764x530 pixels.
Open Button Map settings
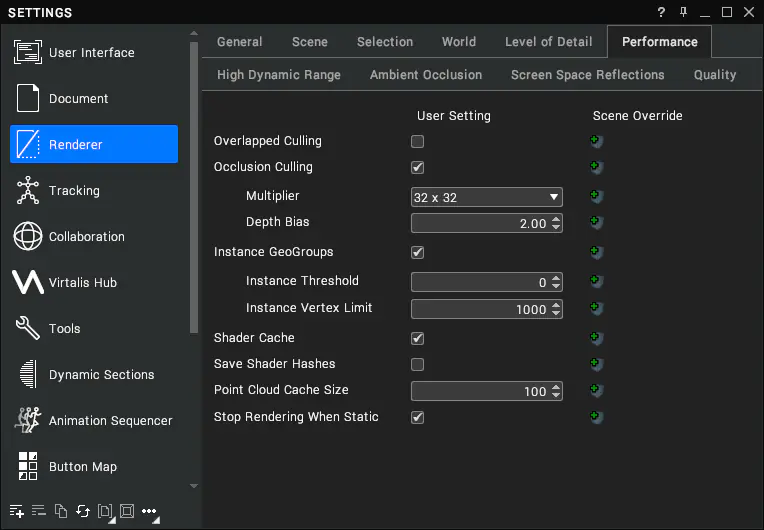[94, 467]
